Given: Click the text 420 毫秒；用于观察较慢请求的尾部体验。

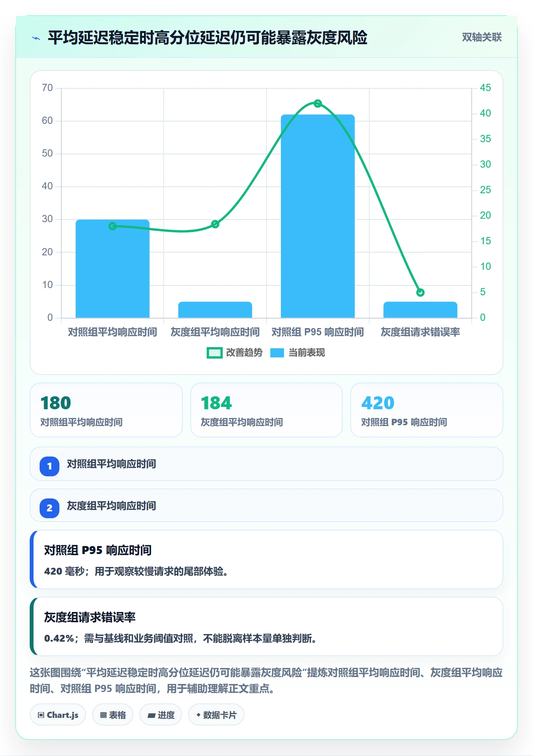Looking at the screenshot, I should (136, 572).
